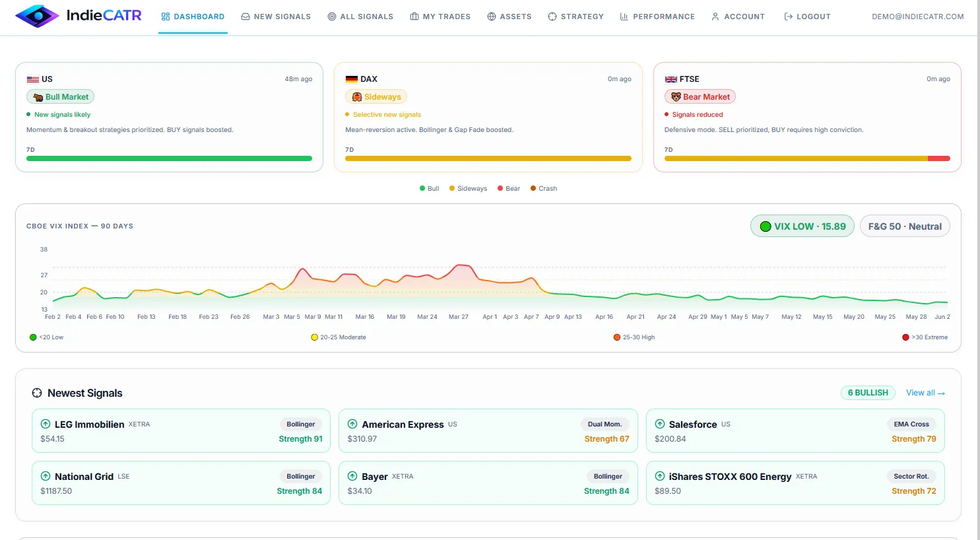Click the $34.10 Bayer price
This screenshot has width=980, height=540.
[x=360, y=491]
